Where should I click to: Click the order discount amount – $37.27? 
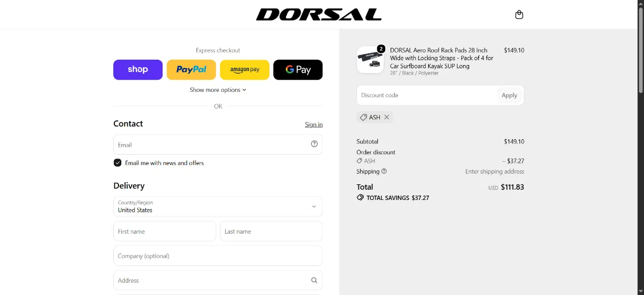pos(513,161)
